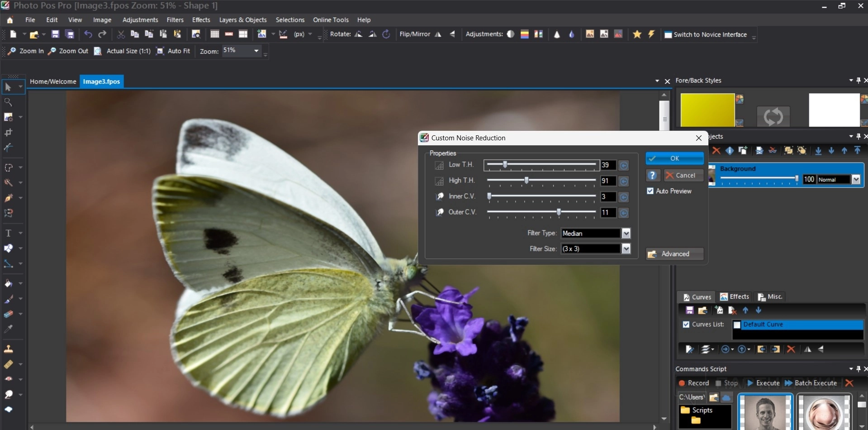The image size is (868, 430).
Task: Click the Undo arrow icon
Action: click(x=88, y=34)
